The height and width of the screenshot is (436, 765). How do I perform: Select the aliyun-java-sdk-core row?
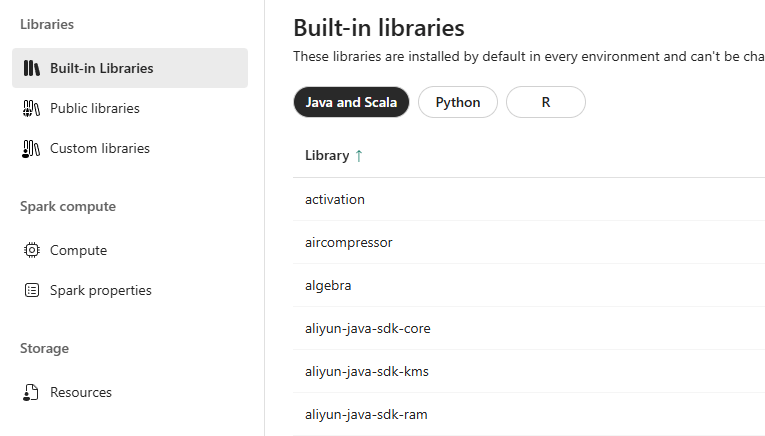coord(368,328)
